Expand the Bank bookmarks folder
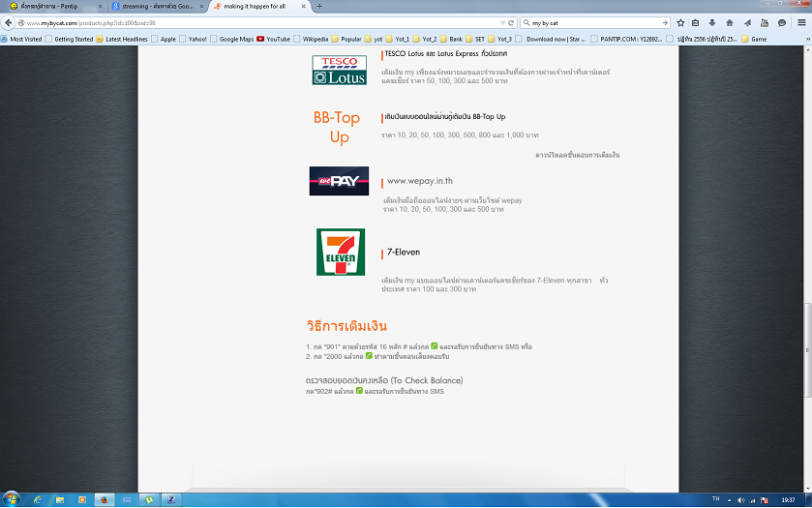 (x=451, y=39)
